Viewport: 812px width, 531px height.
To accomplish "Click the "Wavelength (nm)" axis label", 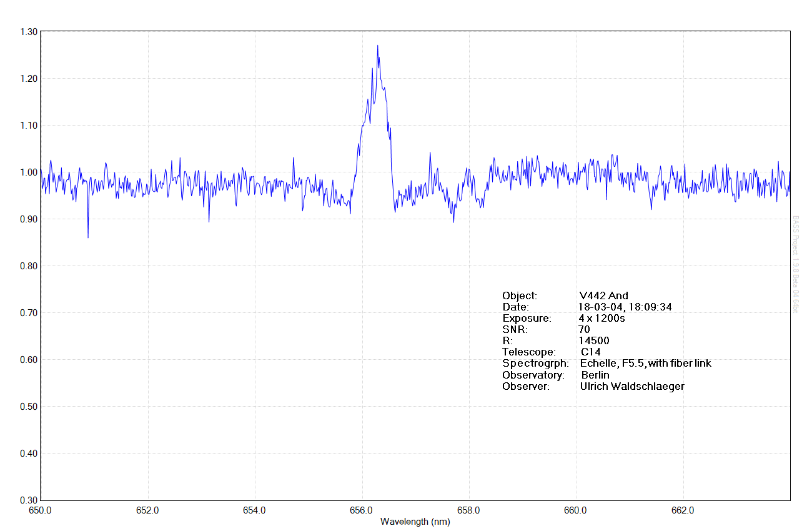I will point(415,522).
